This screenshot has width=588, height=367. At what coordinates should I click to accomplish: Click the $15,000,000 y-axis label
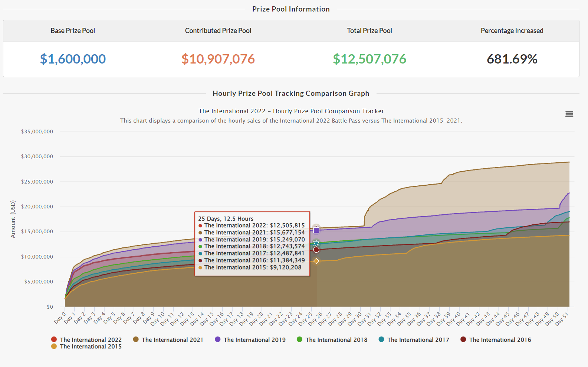pos(37,231)
